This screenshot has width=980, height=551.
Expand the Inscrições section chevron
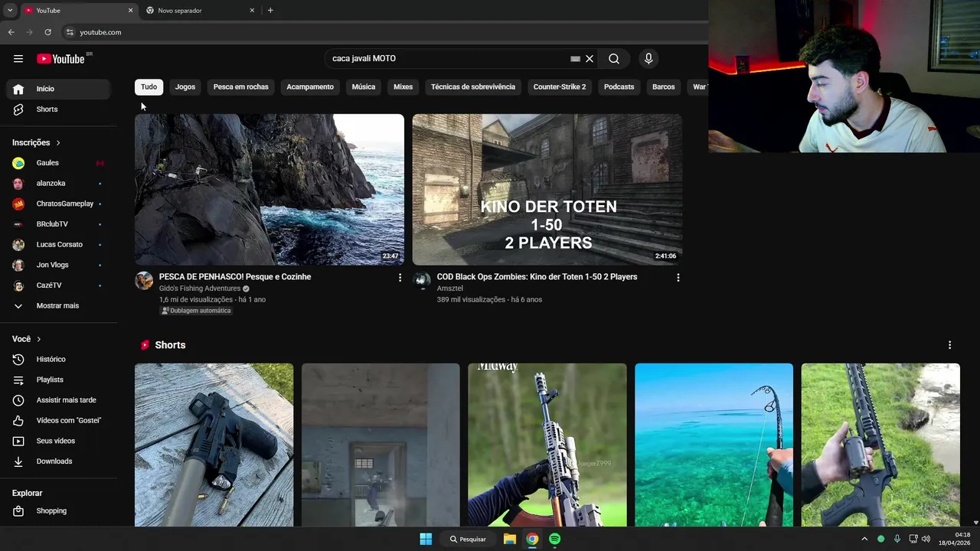pos(58,143)
